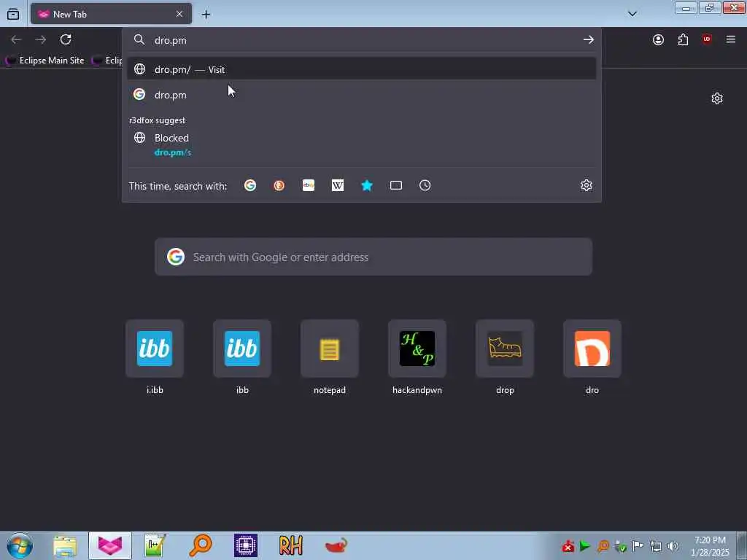This screenshot has width=747, height=560.
Task: Select the Google dro.pm search suggestion
Action: tap(362, 95)
